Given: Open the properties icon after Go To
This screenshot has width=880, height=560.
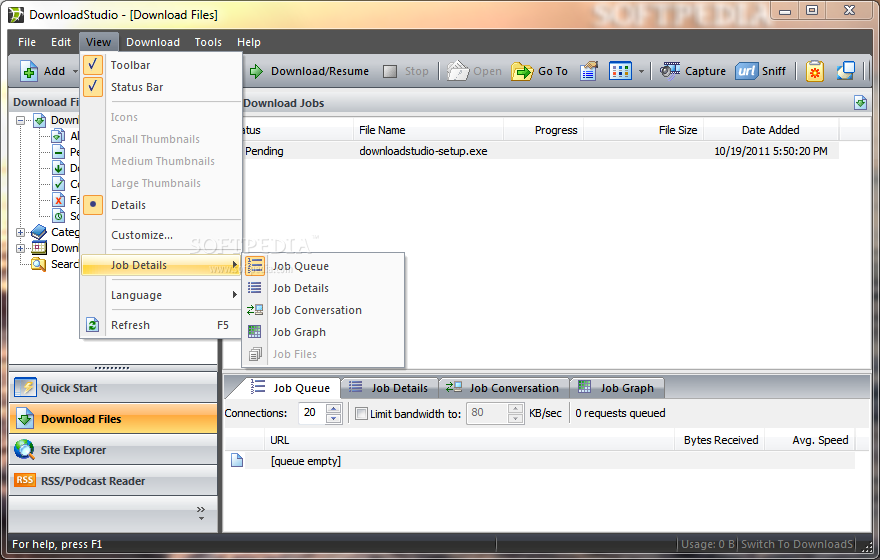Looking at the screenshot, I should point(588,71).
